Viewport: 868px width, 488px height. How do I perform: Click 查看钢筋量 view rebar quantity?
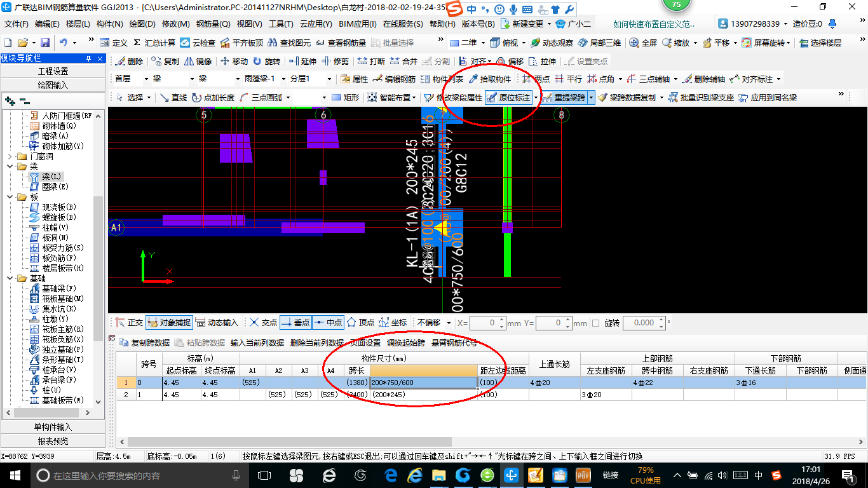[x=341, y=43]
